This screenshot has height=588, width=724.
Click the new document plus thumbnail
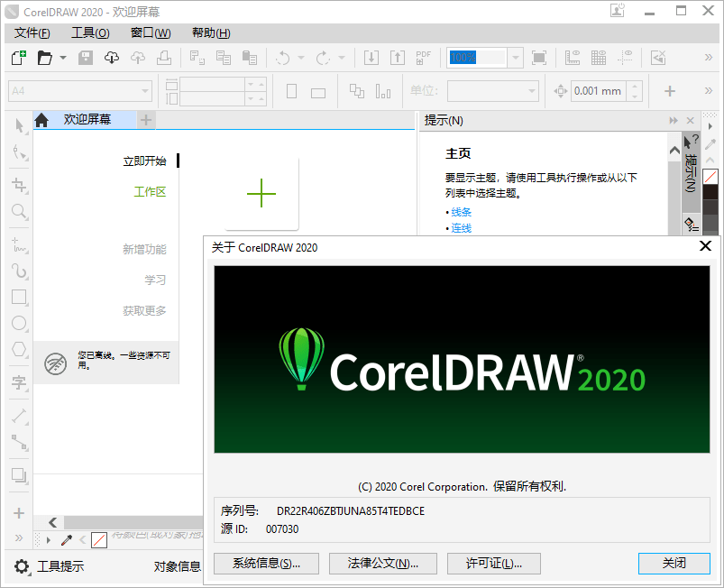261,193
